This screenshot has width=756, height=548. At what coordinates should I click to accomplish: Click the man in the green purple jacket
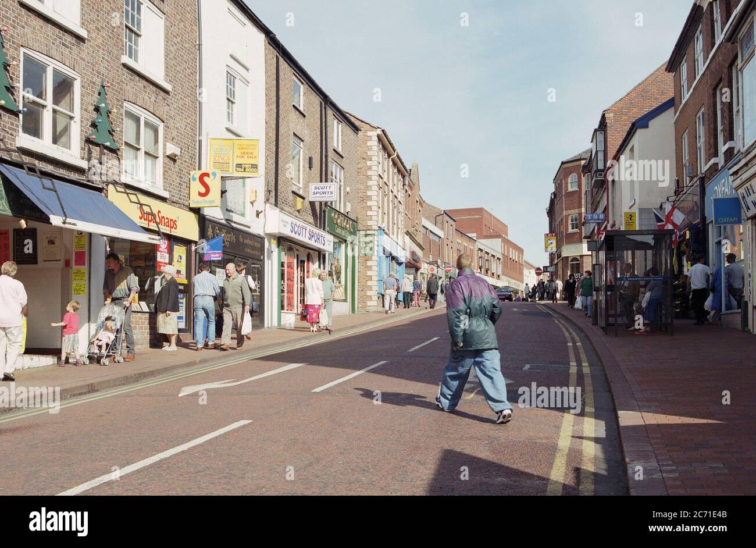point(473,339)
